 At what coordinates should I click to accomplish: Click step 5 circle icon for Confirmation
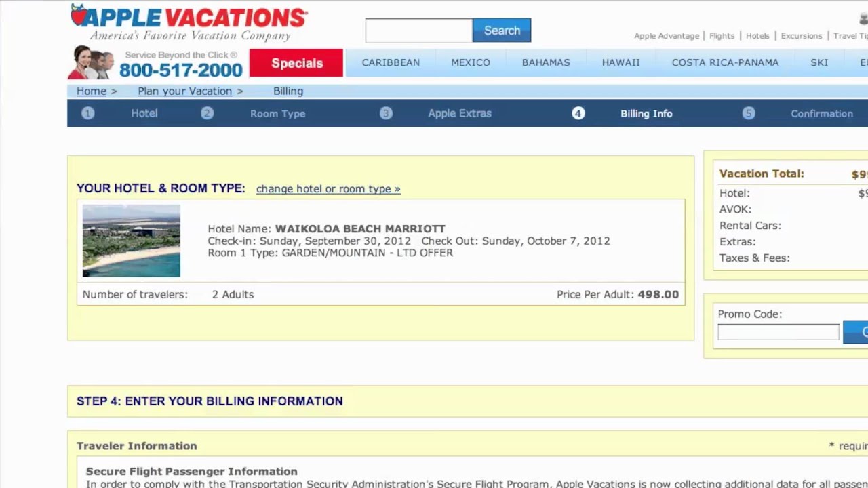pyautogui.click(x=749, y=113)
